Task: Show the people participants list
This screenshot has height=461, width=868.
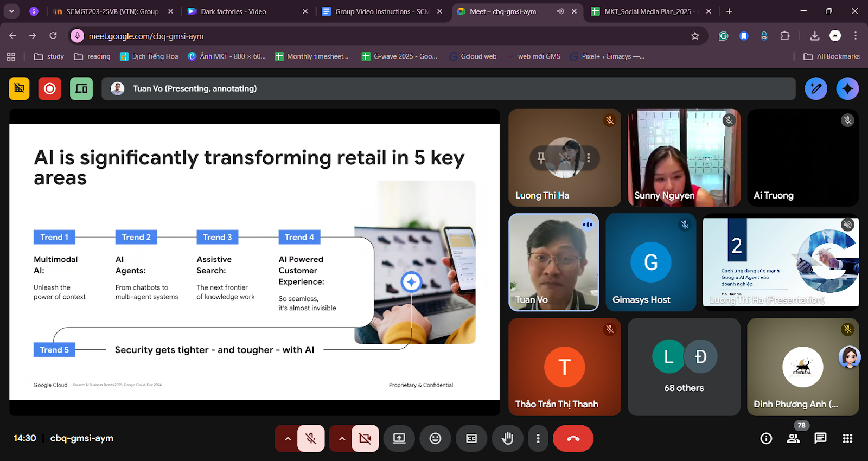Action: pyautogui.click(x=793, y=438)
